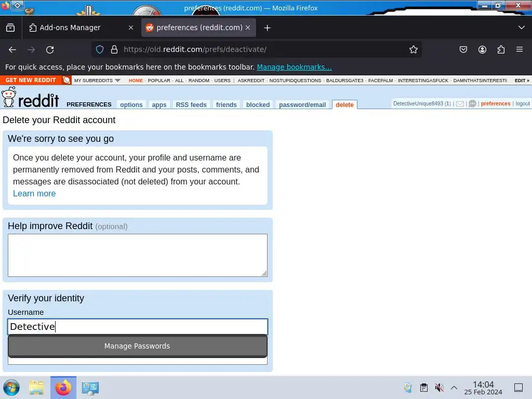Open the Manage bookmarks link
The width and height of the screenshot is (532, 399).
click(x=294, y=67)
